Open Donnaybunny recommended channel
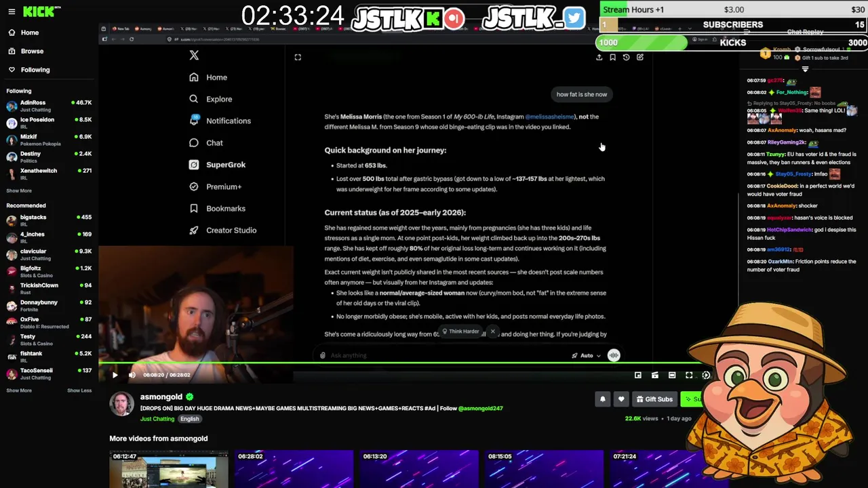The height and width of the screenshot is (488, 868). click(x=49, y=305)
